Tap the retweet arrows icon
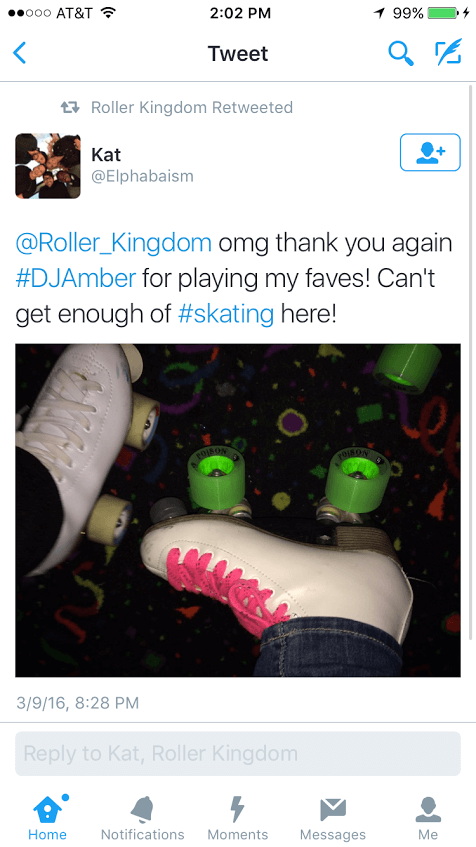Viewport: 476px width, 847px height. pyautogui.click(x=70, y=107)
